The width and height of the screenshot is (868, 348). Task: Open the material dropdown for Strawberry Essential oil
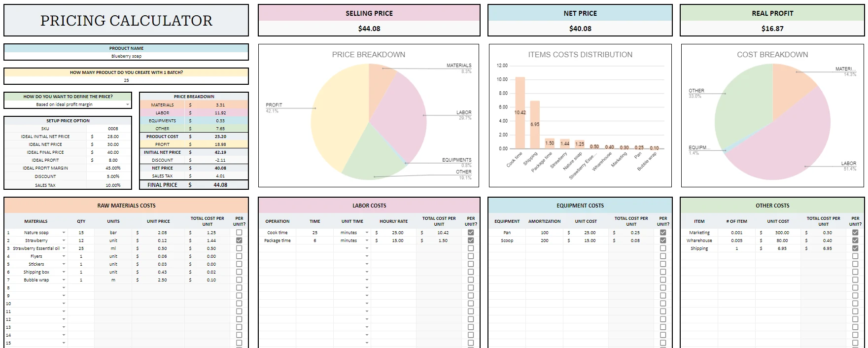(x=64, y=248)
